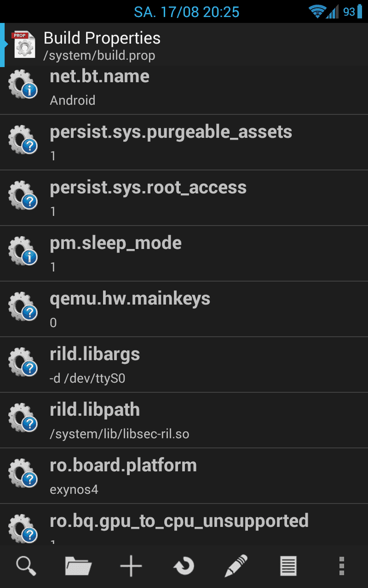Tap the Wi-Fi status bar icon
368x588 pixels.
[317, 11]
